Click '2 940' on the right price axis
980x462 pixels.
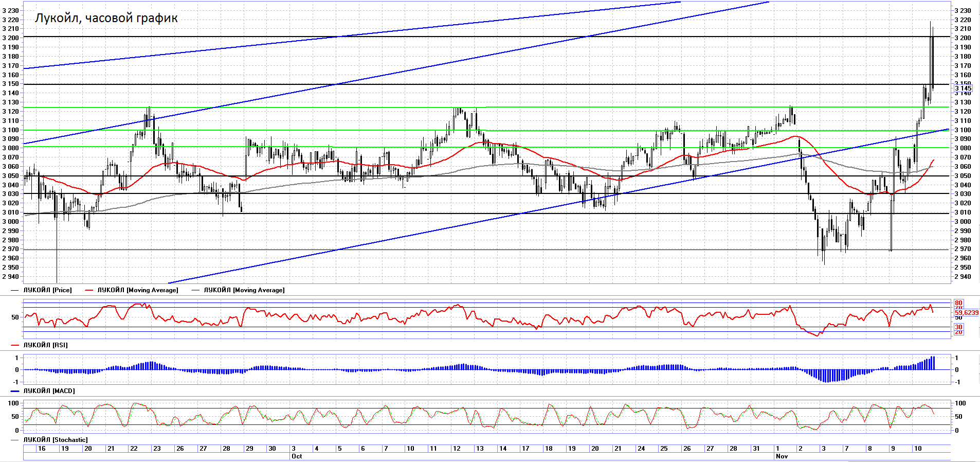[x=963, y=277]
